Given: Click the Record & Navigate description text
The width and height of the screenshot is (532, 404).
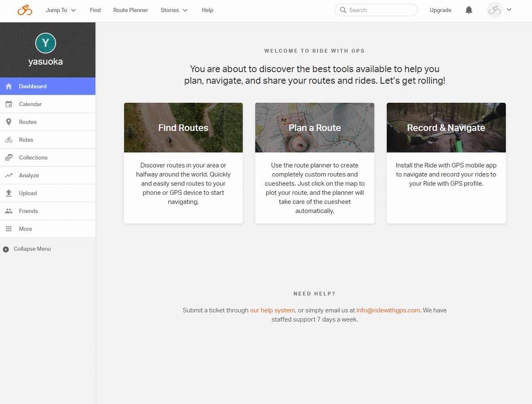Looking at the screenshot, I should [x=446, y=174].
